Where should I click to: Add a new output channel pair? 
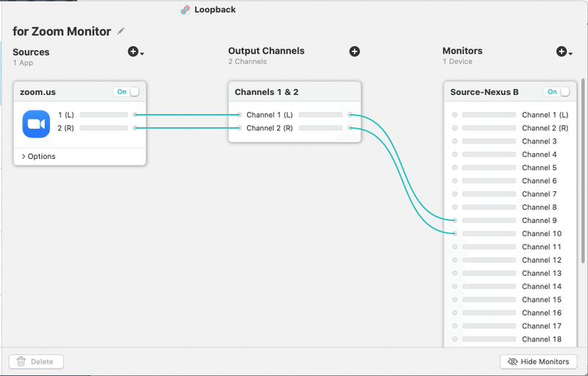click(354, 52)
